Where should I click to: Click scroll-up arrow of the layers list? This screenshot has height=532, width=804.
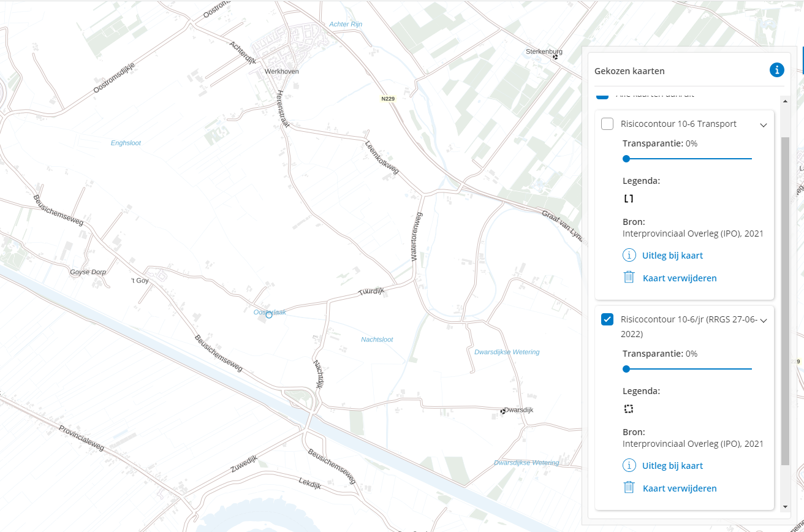(785, 100)
